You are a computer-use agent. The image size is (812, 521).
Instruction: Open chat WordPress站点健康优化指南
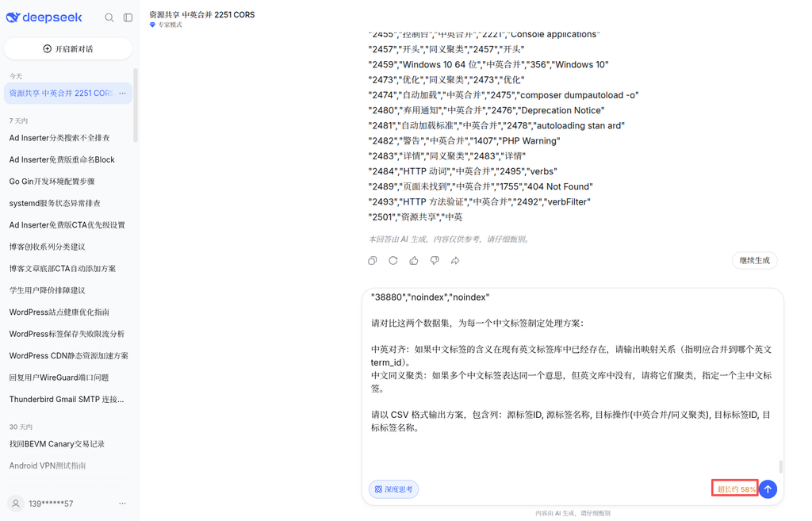59,312
